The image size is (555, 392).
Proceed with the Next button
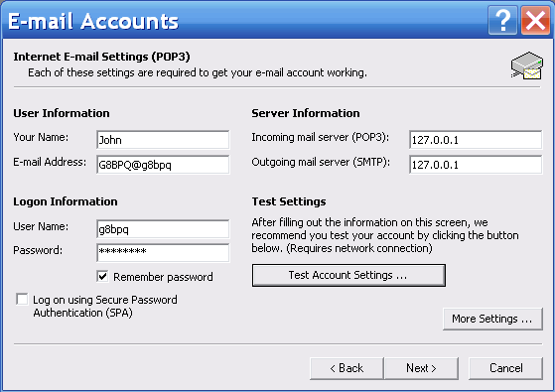tap(421, 368)
